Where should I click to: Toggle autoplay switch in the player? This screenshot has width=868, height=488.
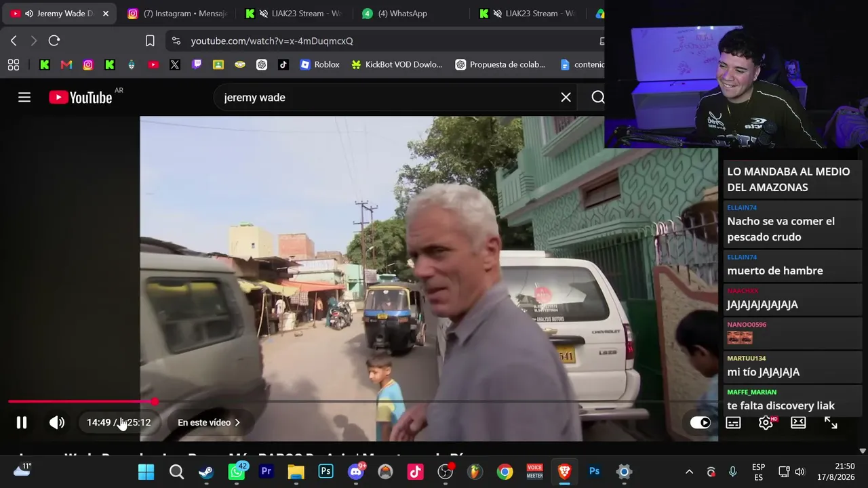(701, 422)
